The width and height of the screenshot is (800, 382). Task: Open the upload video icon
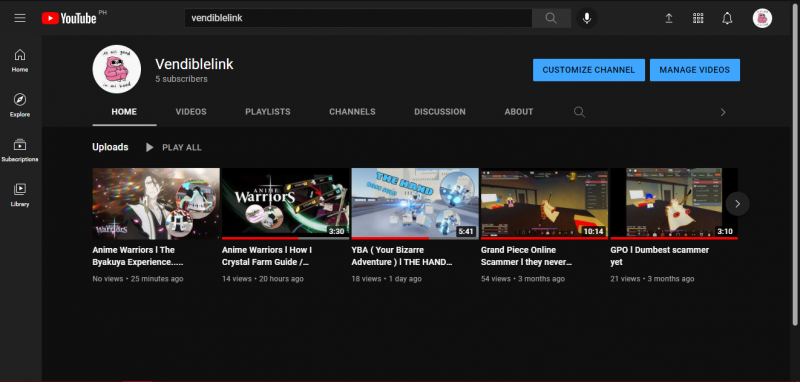668,18
